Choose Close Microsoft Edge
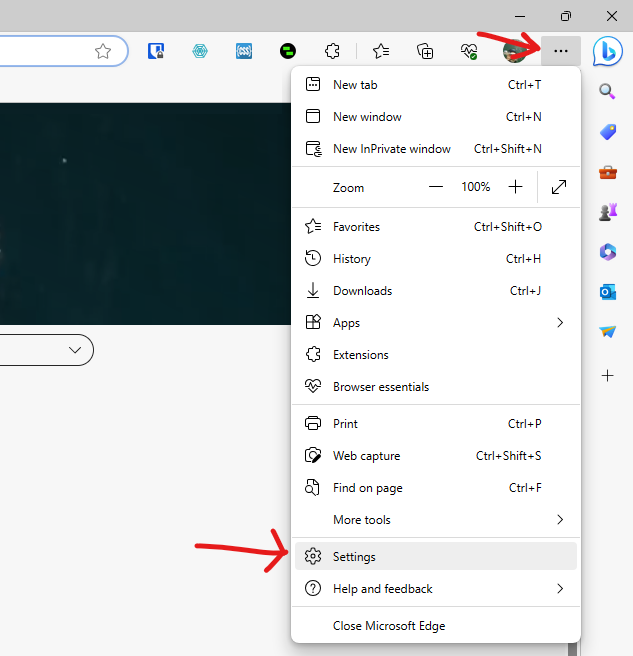This screenshot has height=656, width=633. click(436, 626)
